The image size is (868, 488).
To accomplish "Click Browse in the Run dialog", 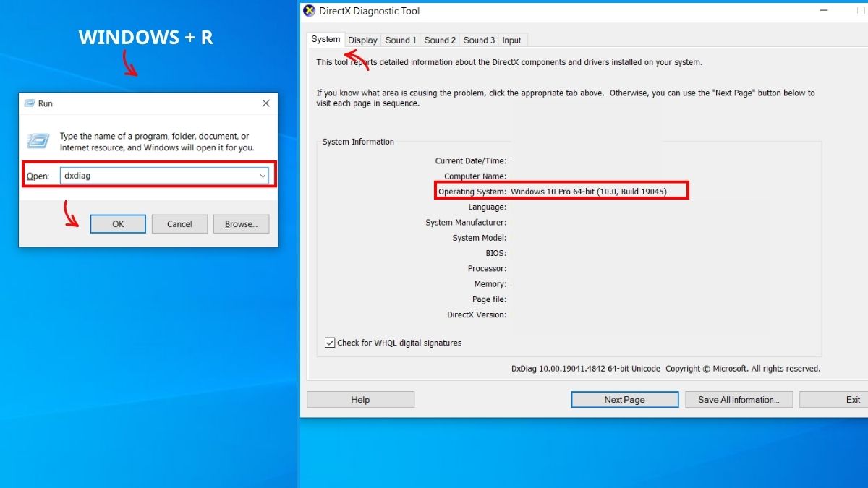I will pos(241,224).
